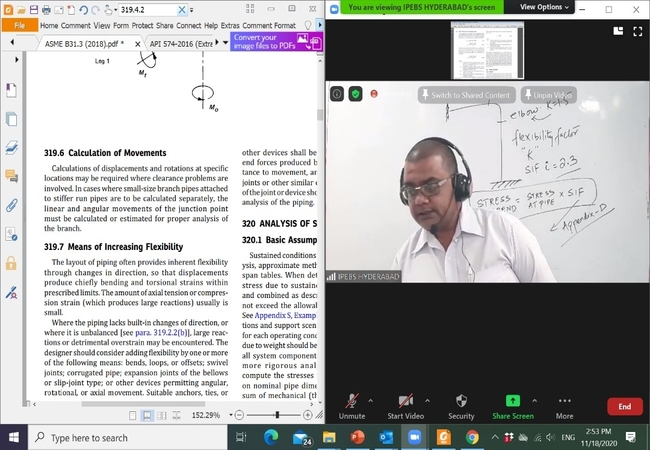Click the zoom slider handle
Image resolution: width=650 pixels, height=450 pixels.
click(277, 415)
